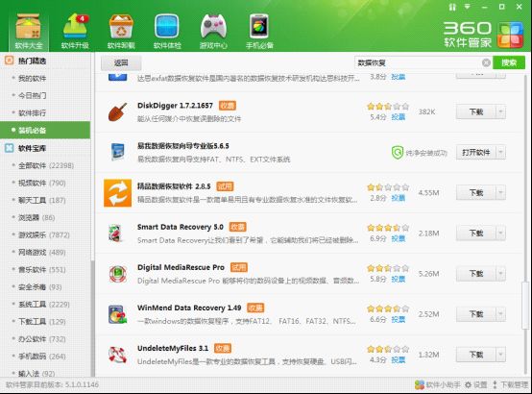Open the 软件大全 software catalog tab

pos(29,32)
